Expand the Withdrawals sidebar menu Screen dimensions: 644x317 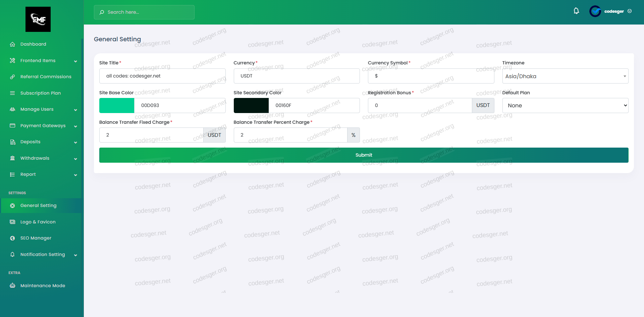(x=75, y=159)
